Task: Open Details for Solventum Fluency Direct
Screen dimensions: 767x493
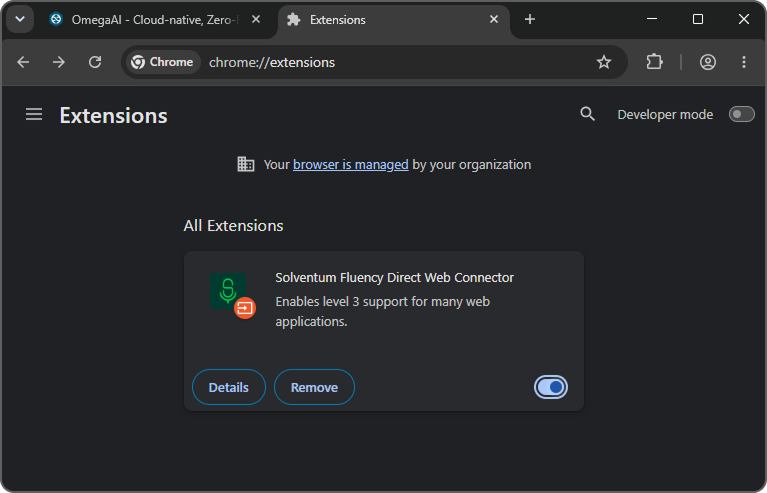Action: click(x=229, y=387)
